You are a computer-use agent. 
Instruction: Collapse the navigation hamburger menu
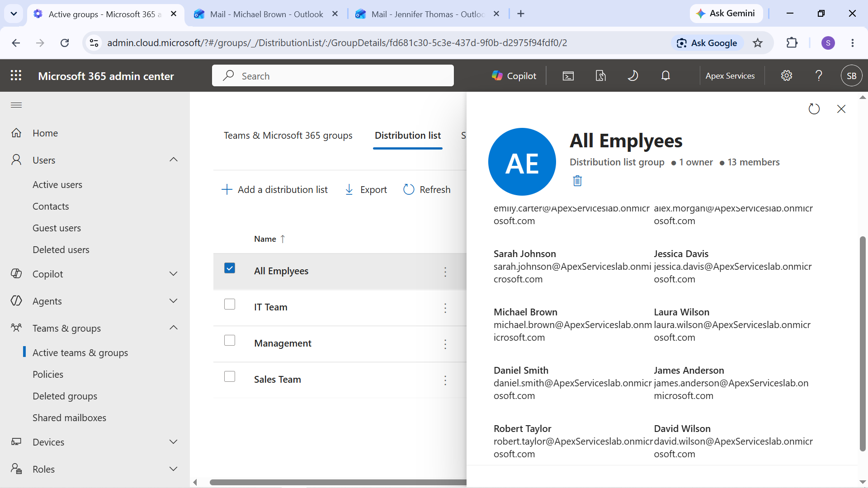pos(16,105)
